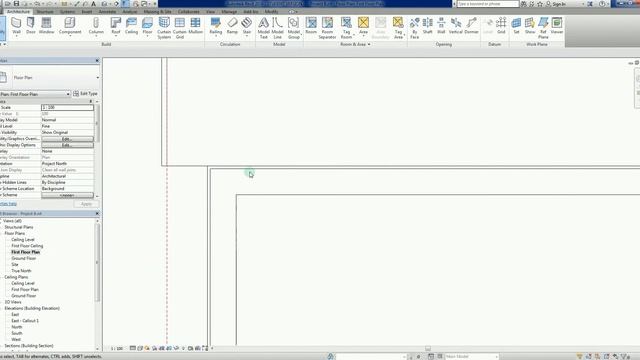Image resolution: width=640 pixels, height=360 pixels.
Task: Click the Show work plane tool
Action: coord(530,26)
